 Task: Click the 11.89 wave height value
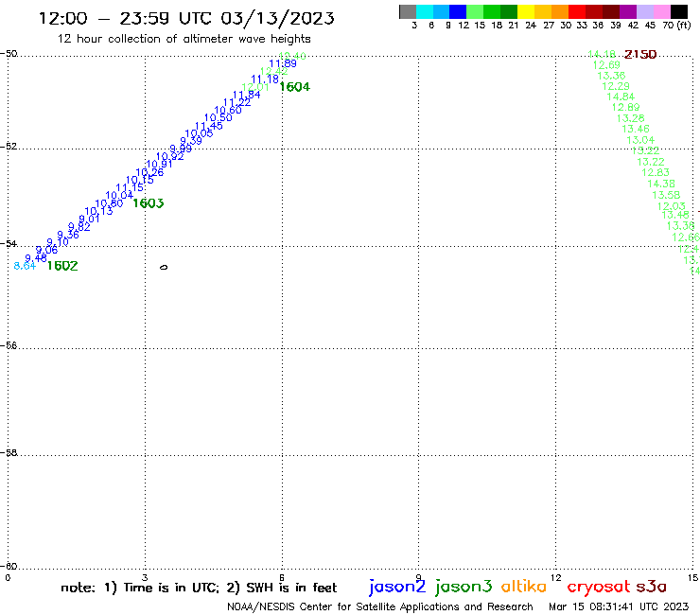[x=283, y=63]
